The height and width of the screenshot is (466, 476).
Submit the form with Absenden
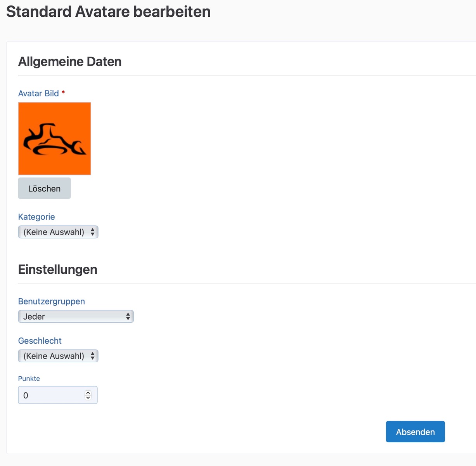pos(415,432)
